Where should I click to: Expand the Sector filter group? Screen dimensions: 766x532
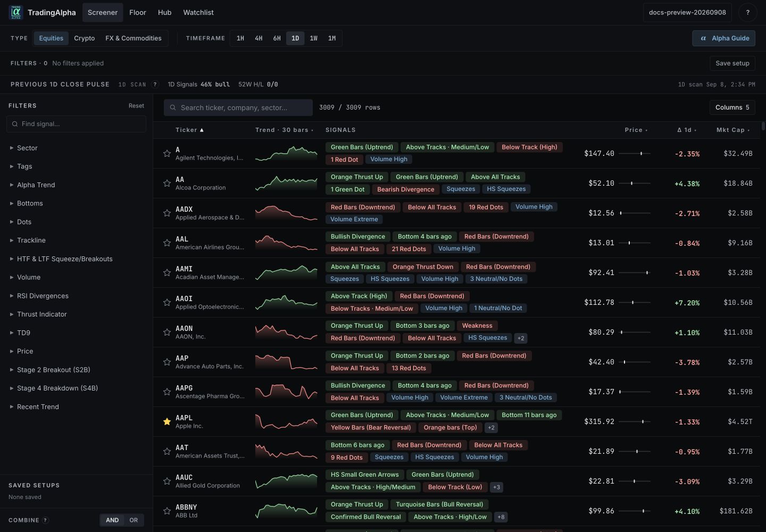coord(77,148)
